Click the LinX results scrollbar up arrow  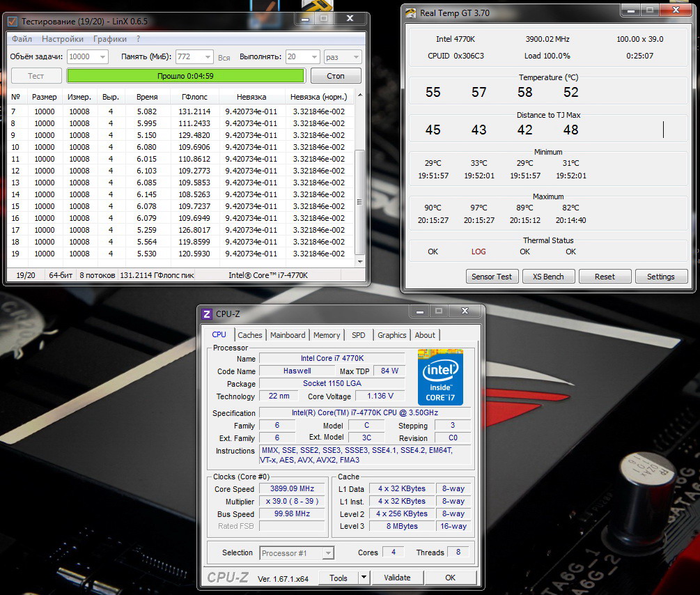360,95
